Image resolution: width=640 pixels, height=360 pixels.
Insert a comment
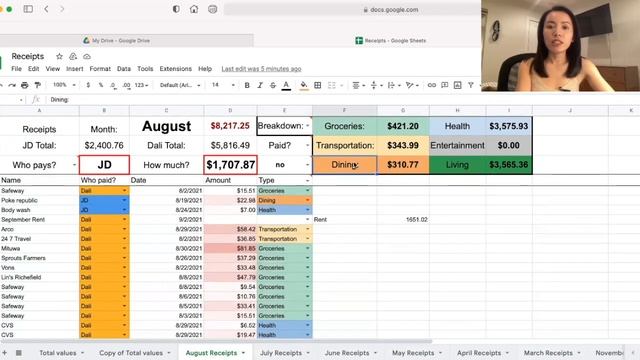pos(444,85)
